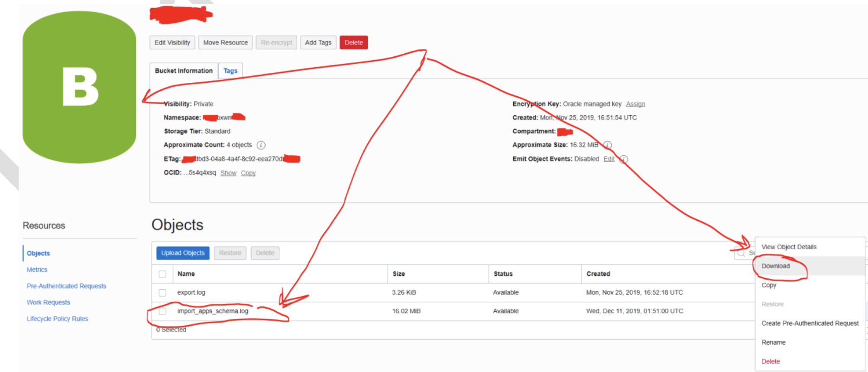868x372 pixels.
Task: Click the green bucket B icon
Action: coord(79,87)
